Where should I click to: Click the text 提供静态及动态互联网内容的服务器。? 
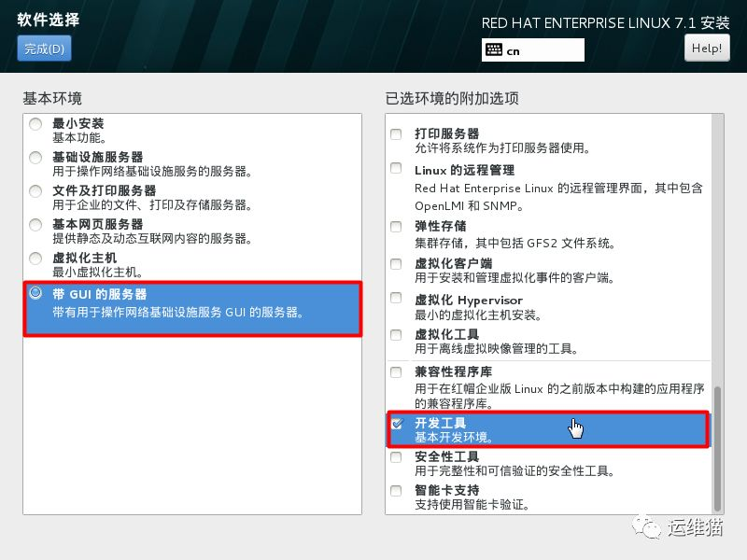152,239
